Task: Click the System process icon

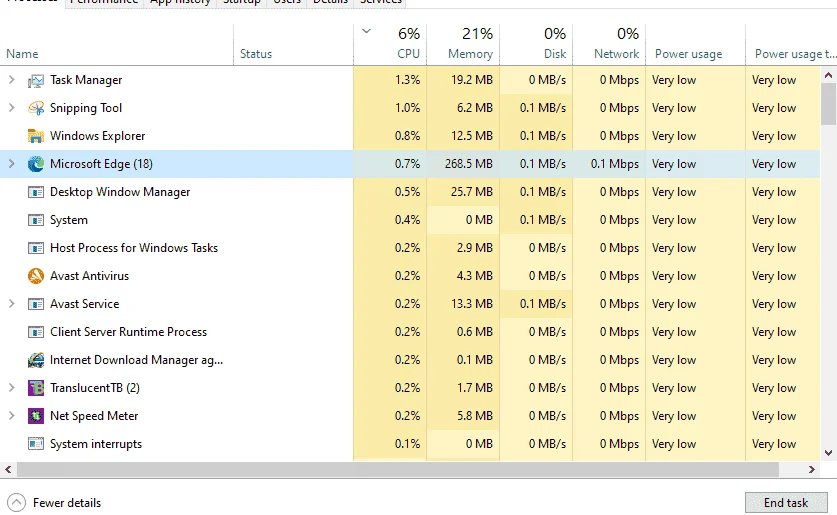Action: 36,220
